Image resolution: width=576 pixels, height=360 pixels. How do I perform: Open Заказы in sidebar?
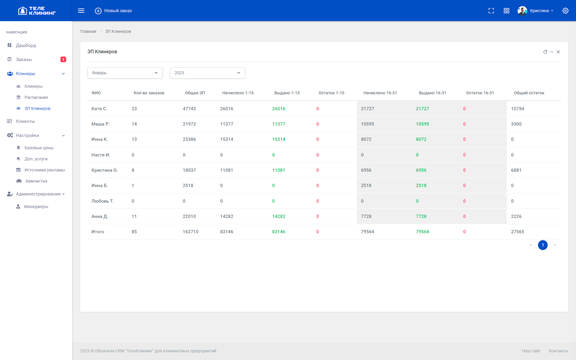(24, 59)
